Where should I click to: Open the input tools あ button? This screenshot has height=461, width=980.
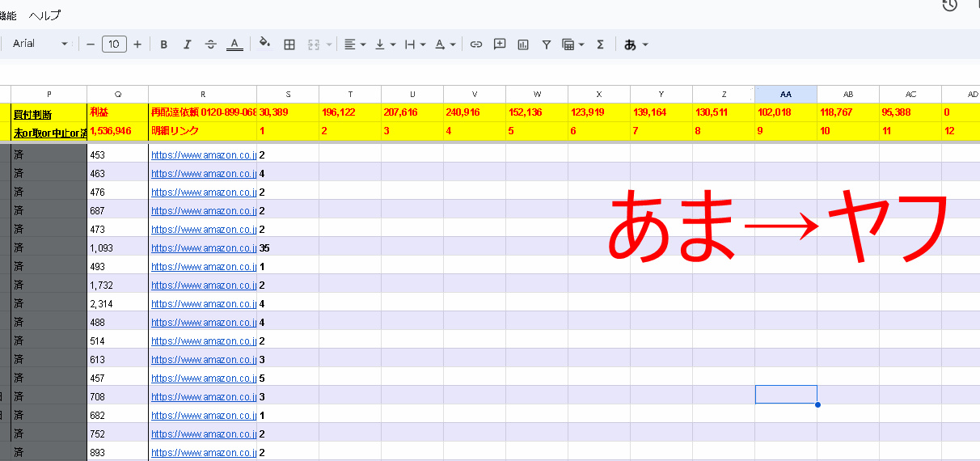click(x=631, y=44)
